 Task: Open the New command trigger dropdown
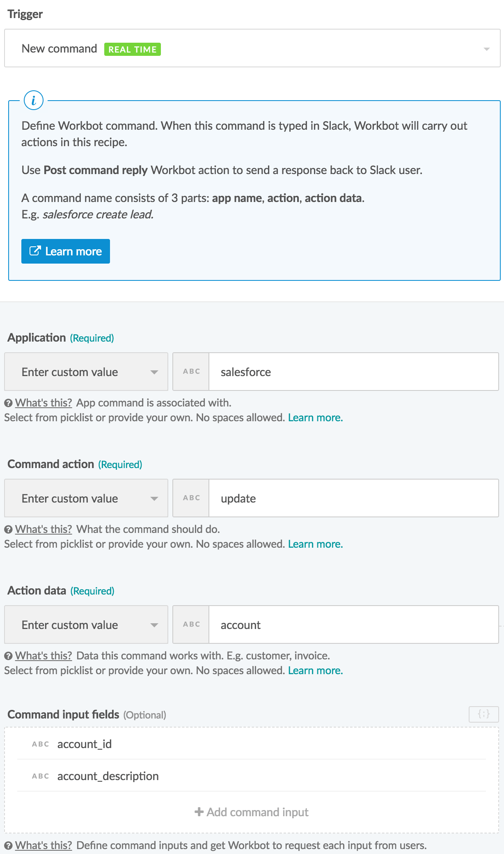(x=252, y=48)
